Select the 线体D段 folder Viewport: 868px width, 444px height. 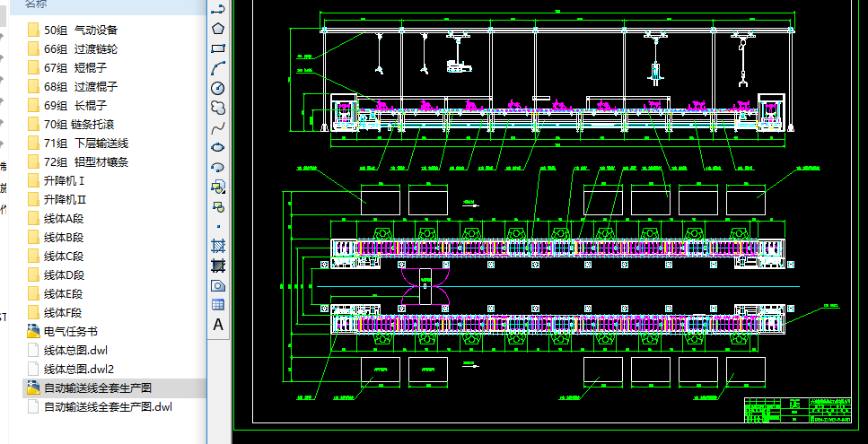click(x=56, y=274)
